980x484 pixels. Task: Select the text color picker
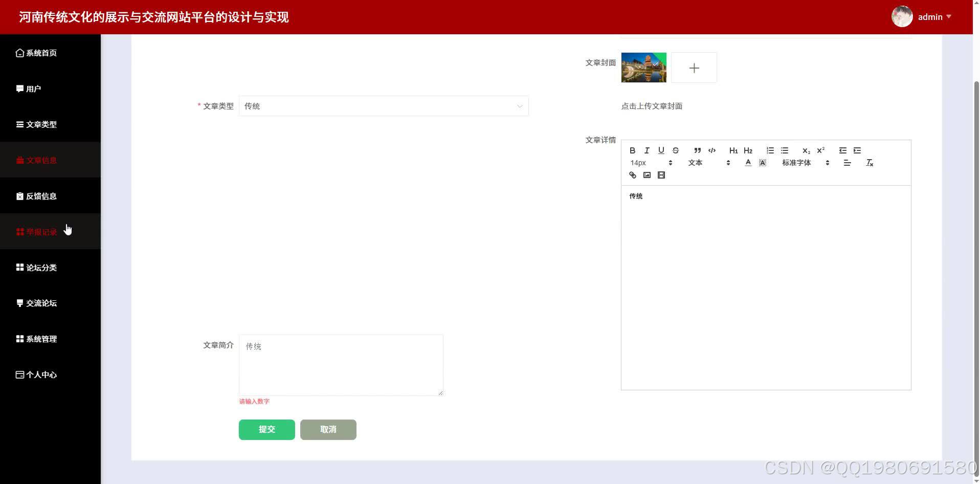(748, 163)
